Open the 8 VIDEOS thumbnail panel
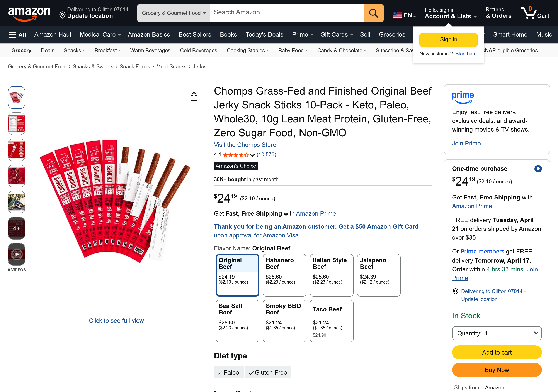Screen dimensions: 558x392 tap(16, 254)
